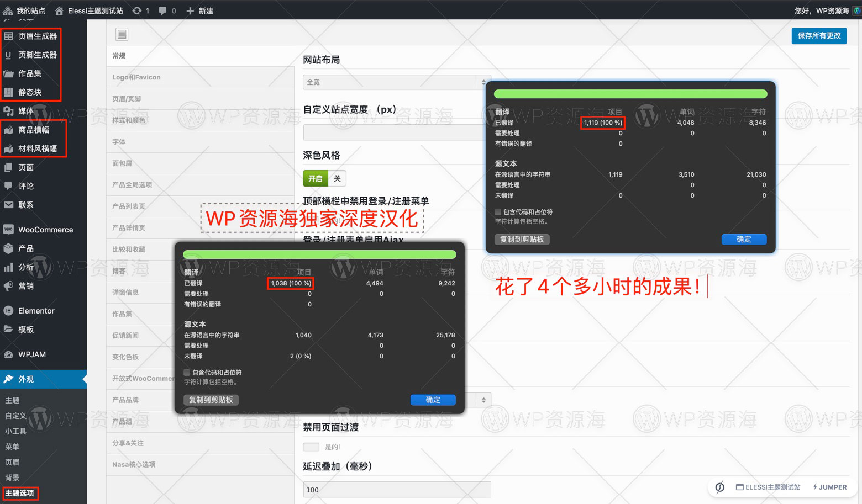The height and width of the screenshot is (504, 862).
Task: Tick 包含代码和占位符 in the upper dialog
Action: tap(498, 212)
